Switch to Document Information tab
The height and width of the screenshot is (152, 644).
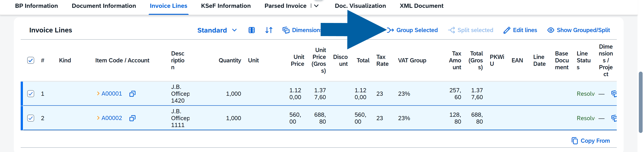(104, 6)
